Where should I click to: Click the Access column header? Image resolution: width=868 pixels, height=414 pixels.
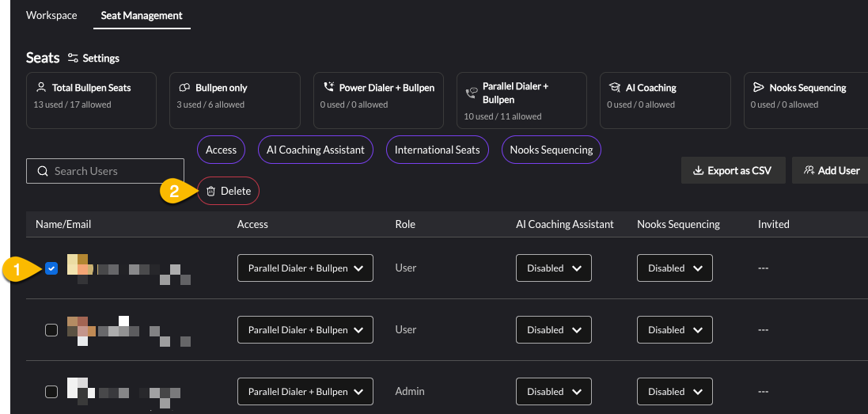coord(252,224)
